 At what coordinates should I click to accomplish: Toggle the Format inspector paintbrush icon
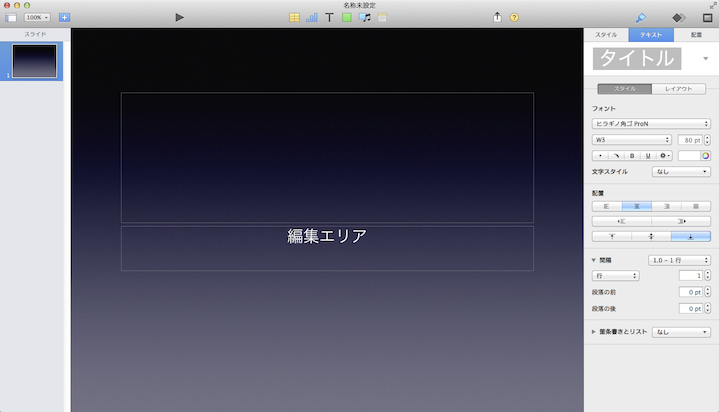(641, 18)
